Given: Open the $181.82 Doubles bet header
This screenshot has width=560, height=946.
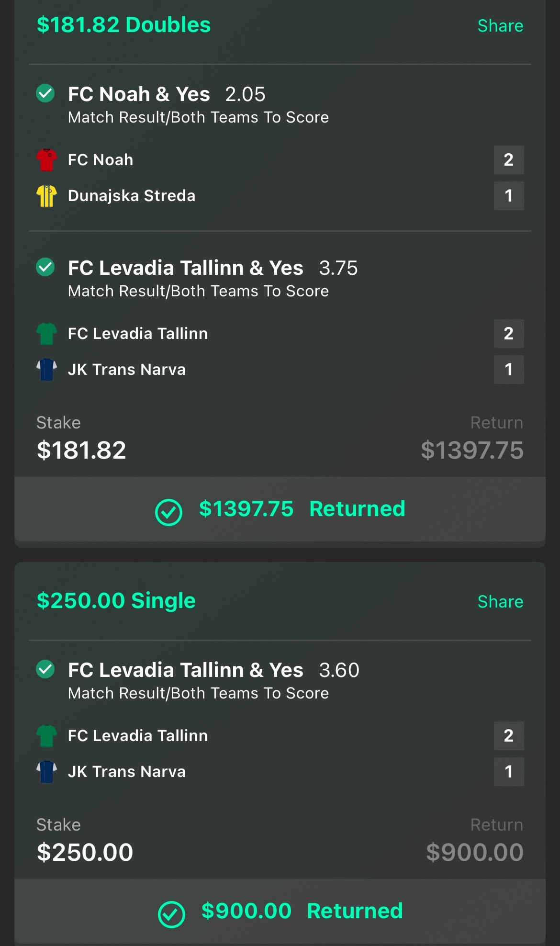Looking at the screenshot, I should coord(123,25).
